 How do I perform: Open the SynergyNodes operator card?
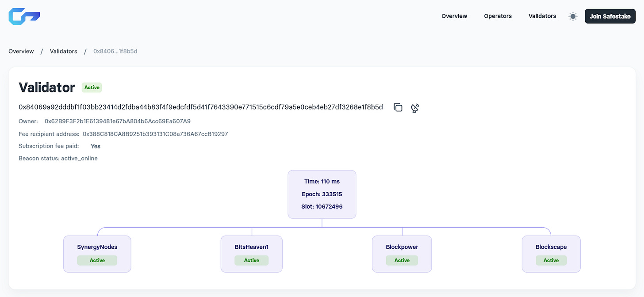click(x=97, y=254)
